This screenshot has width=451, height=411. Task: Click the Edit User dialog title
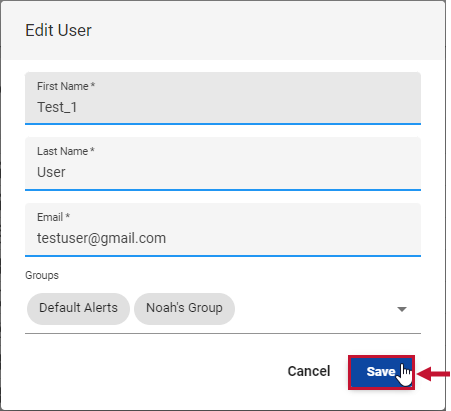point(58,30)
